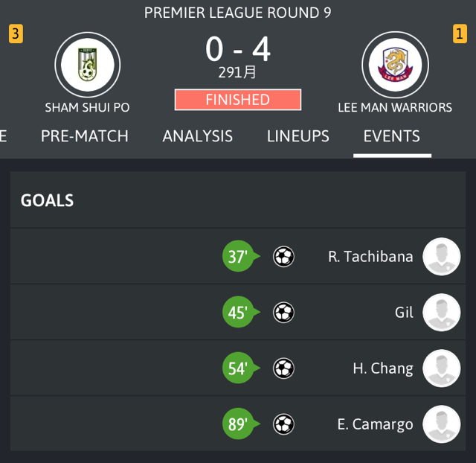Open the Lineups tab
The height and width of the screenshot is (463, 476).
click(297, 136)
